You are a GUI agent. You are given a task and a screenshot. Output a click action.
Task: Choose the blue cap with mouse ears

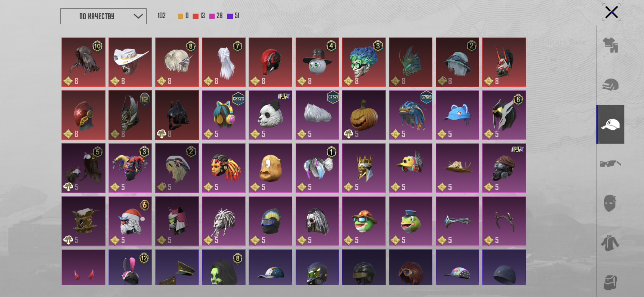(x=457, y=115)
